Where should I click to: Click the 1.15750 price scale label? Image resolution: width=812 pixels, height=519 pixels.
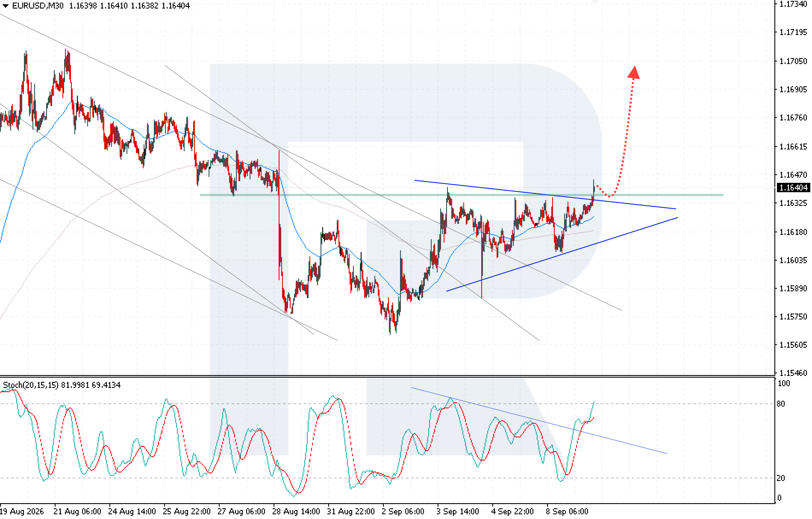point(793,317)
